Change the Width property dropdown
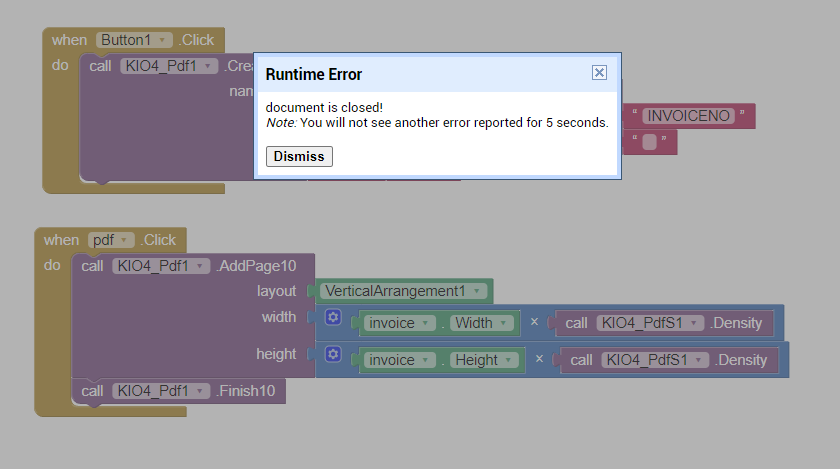The height and width of the screenshot is (469, 840). (x=504, y=323)
